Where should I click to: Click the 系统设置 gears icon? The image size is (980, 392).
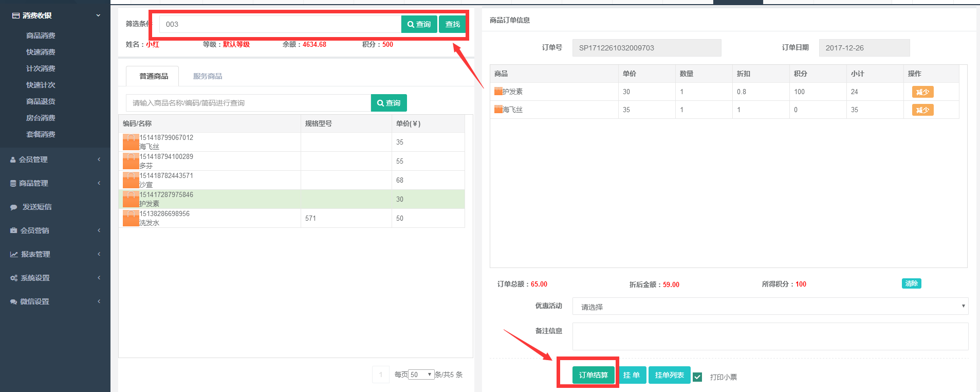pyautogui.click(x=14, y=278)
